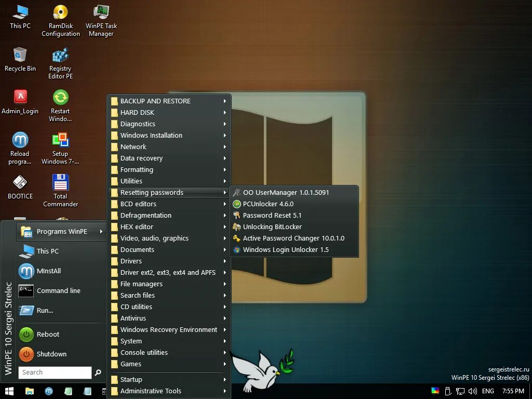Viewport: 532px width, 399px height.
Task: Open File managers menu item
Action: (169, 284)
